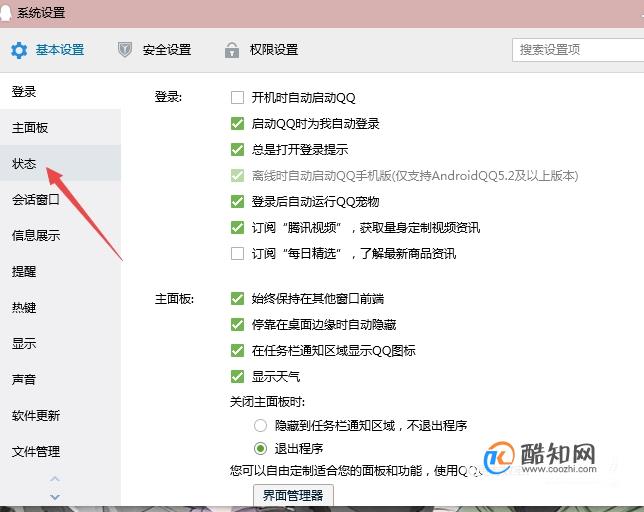Open 文件管理 settings in sidebar

pyautogui.click(x=60, y=452)
